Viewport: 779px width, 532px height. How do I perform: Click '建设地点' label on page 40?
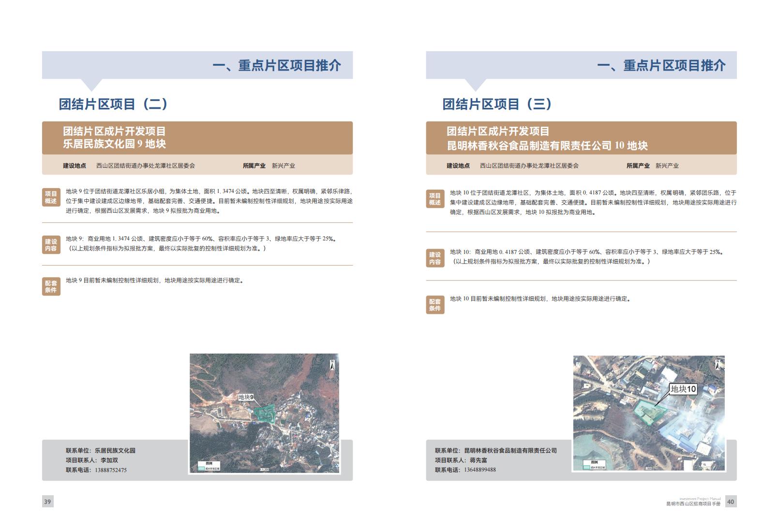pyautogui.click(x=458, y=165)
